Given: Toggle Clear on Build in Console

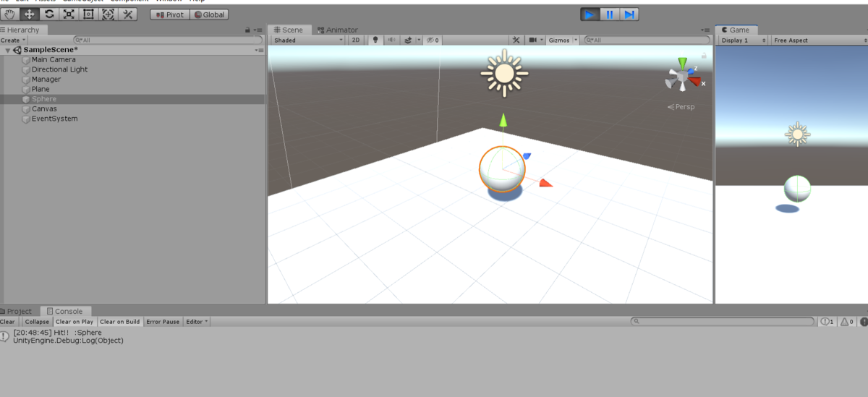Looking at the screenshot, I should [x=120, y=322].
